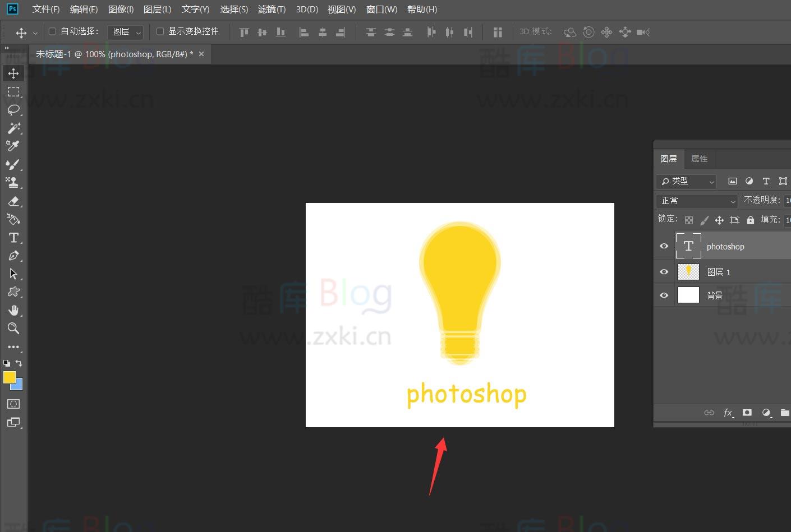Open the 图层 auto-select target dropdown
791x532 pixels.
pos(126,32)
